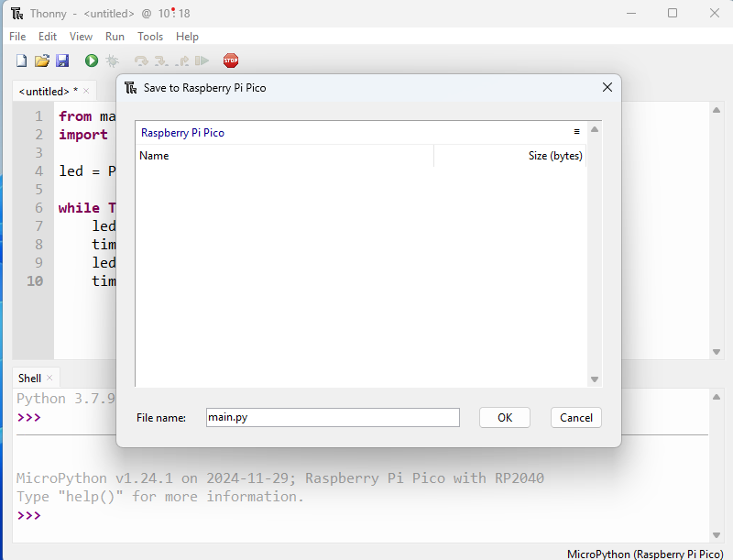This screenshot has height=560, width=733.
Task: Click the Resume debug icon
Action: (202, 60)
